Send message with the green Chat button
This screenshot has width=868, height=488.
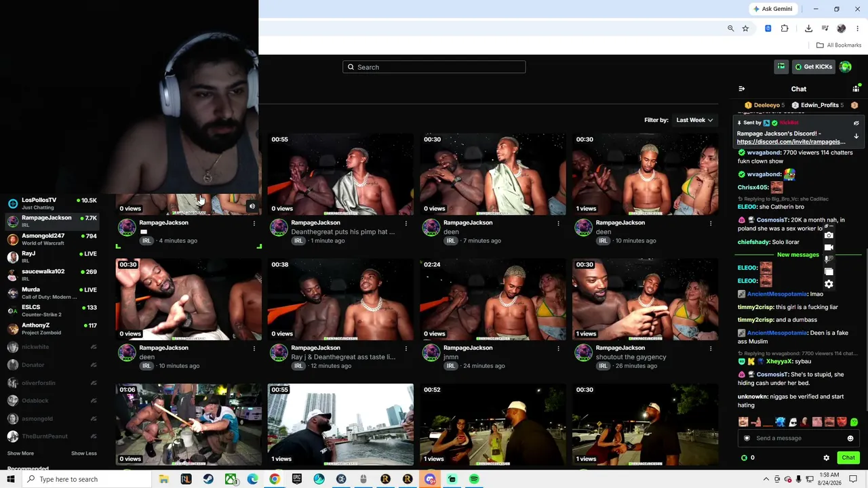coord(848,457)
